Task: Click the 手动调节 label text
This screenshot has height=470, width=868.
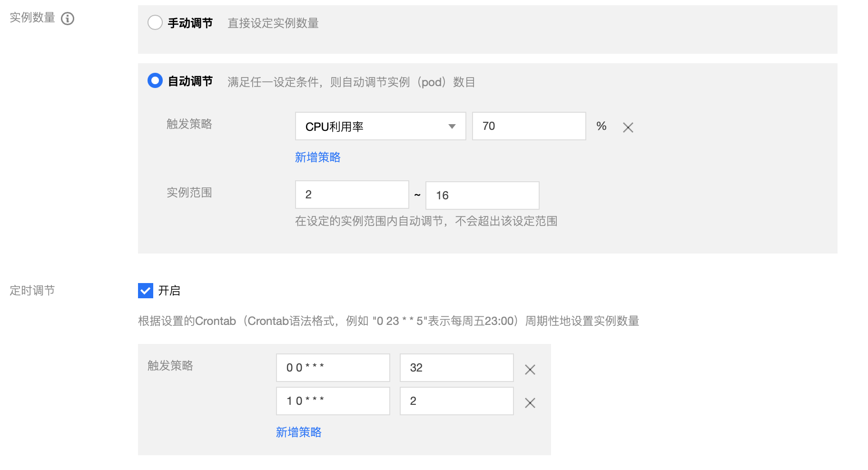Action: pos(190,23)
